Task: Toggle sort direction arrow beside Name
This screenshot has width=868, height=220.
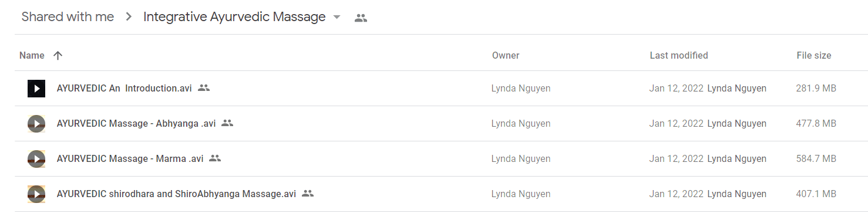Action: (x=58, y=56)
